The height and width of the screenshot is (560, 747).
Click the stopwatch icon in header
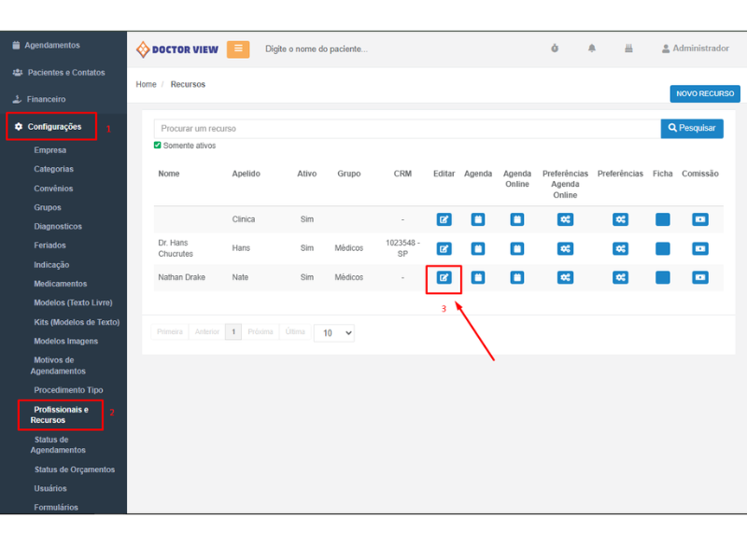[555, 49]
